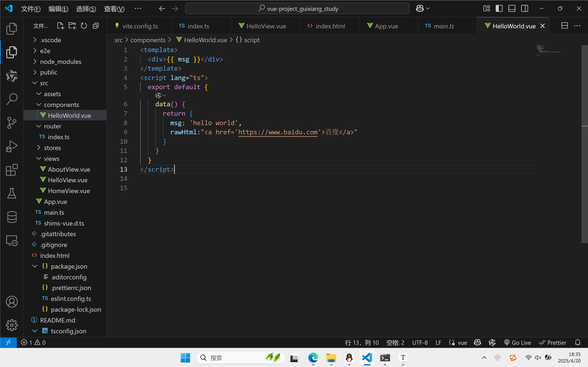588x367 pixels.
Task: Open Run and Debug view
Action: (x=12, y=146)
